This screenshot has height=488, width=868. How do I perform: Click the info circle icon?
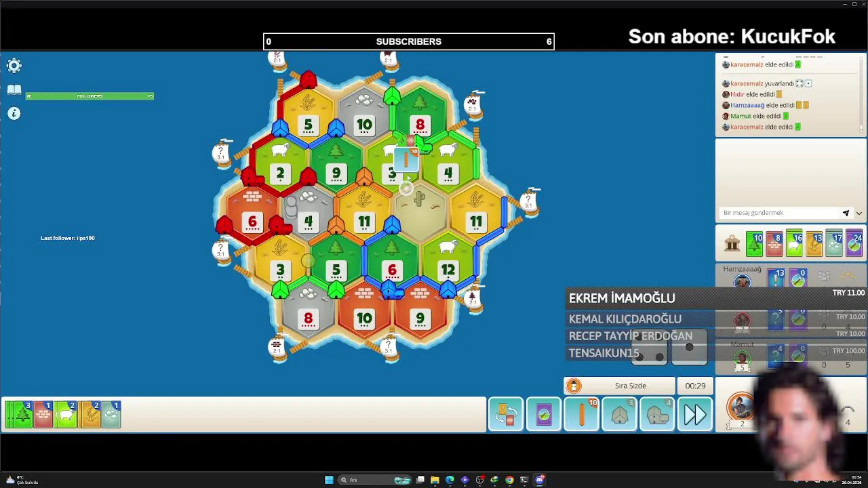pyautogui.click(x=14, y=113)
